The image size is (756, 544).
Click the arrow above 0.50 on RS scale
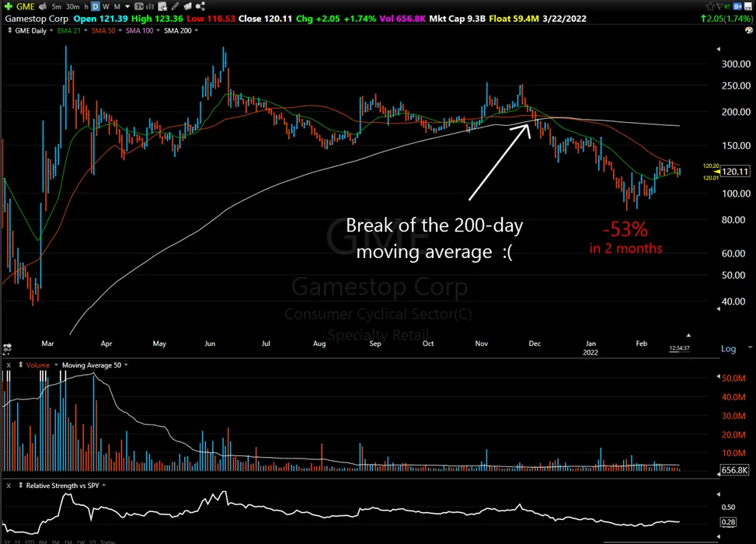(719, 494)
